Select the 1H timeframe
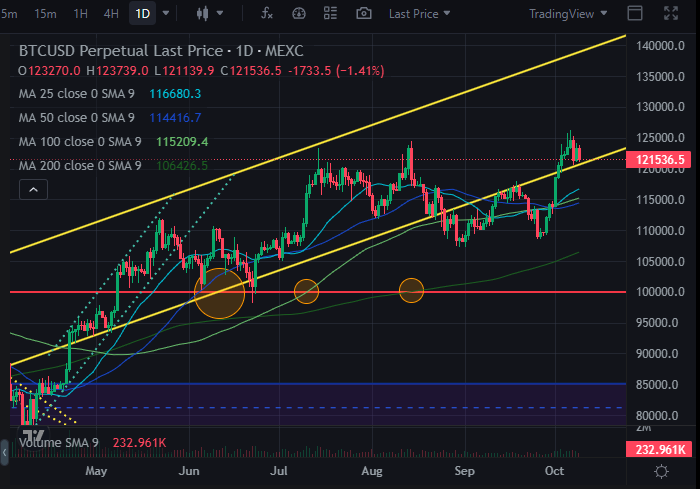 (81, 13)
